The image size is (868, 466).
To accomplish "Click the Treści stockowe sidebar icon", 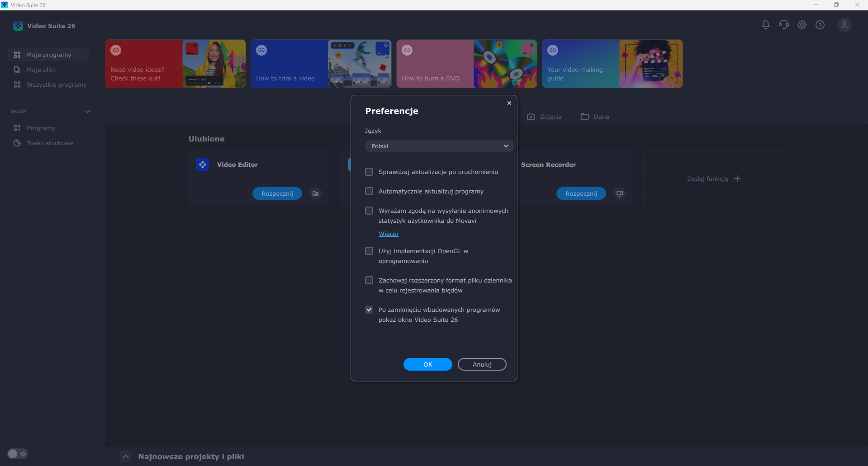I will coord(17,143).
